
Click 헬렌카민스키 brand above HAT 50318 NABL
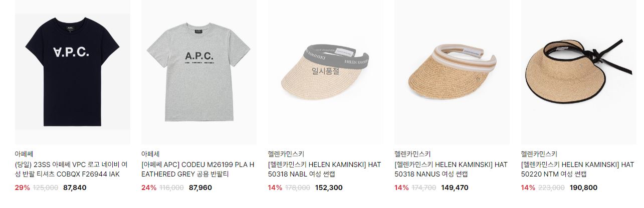tap(286, 154)
